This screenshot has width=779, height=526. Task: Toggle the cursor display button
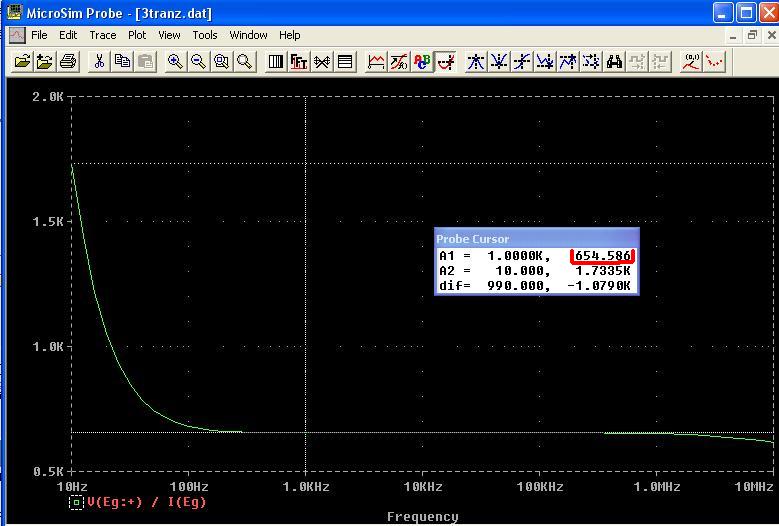pos(446,62)
